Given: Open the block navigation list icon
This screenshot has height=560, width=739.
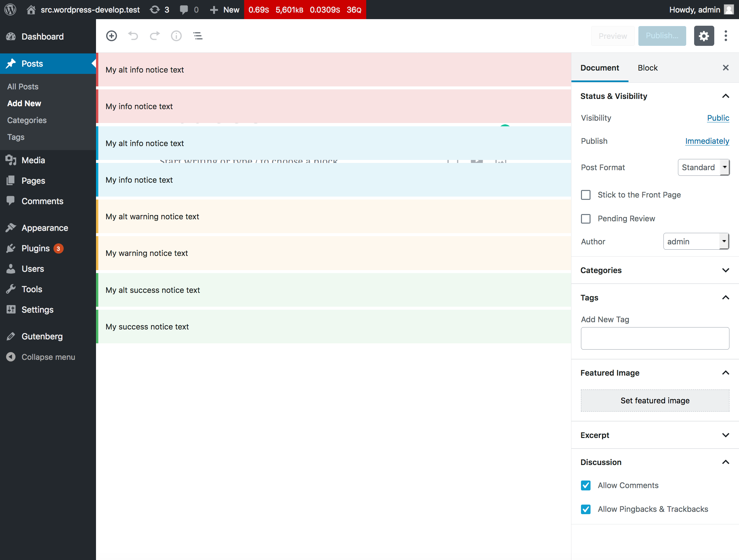Looking at the screenshot, I should [x=198, y=36].
